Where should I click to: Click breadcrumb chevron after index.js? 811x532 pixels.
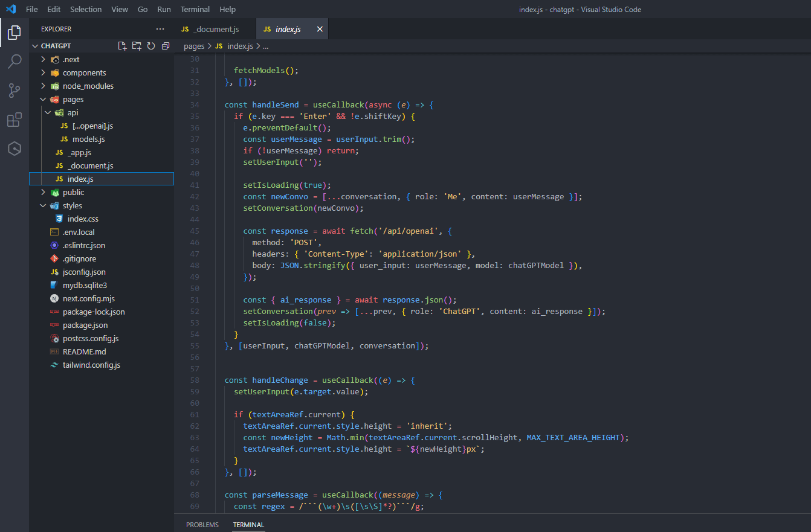pyautogui.click(x=258, y=46)
